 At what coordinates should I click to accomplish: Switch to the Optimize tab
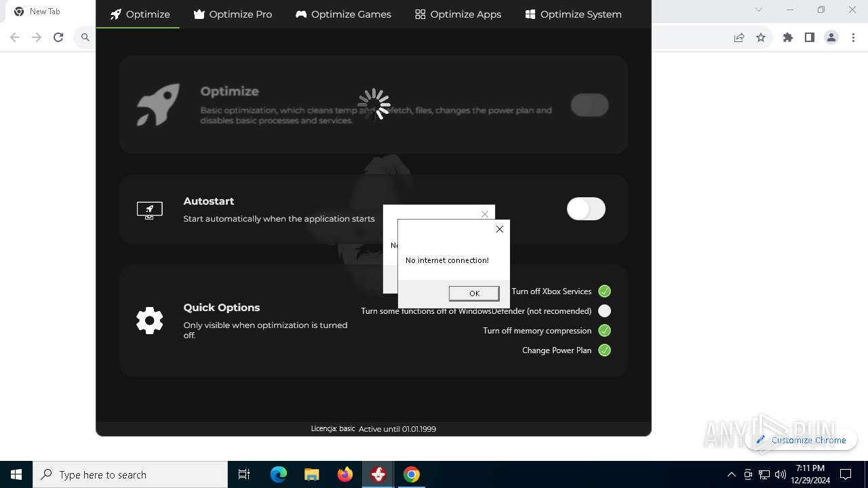pos(140,14)
